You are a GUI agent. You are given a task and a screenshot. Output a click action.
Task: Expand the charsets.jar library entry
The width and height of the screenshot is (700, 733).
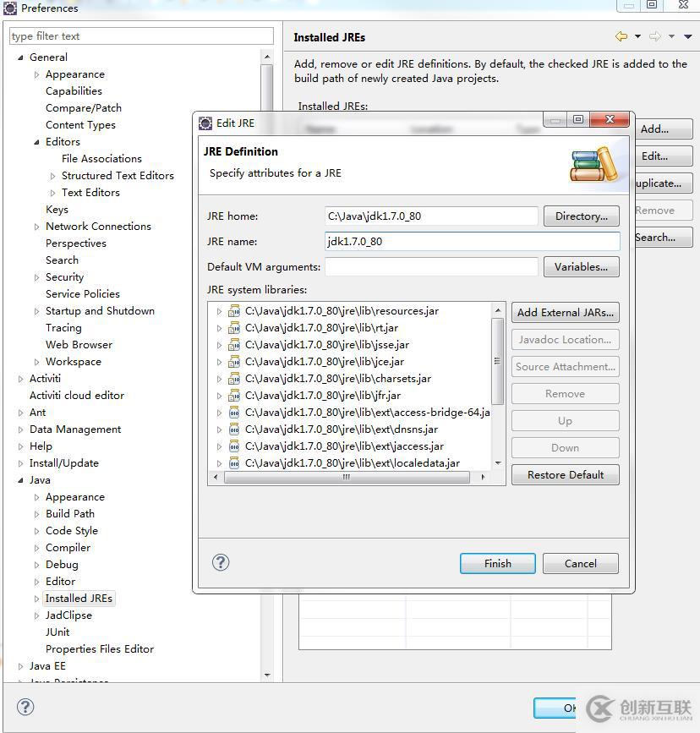[x=219, y=379]
